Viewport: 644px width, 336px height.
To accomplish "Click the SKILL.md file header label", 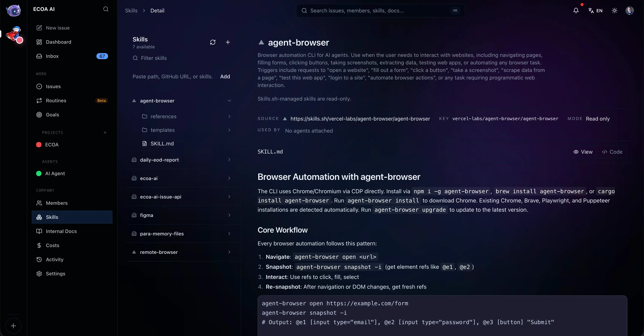I will (x=270, y=151).
